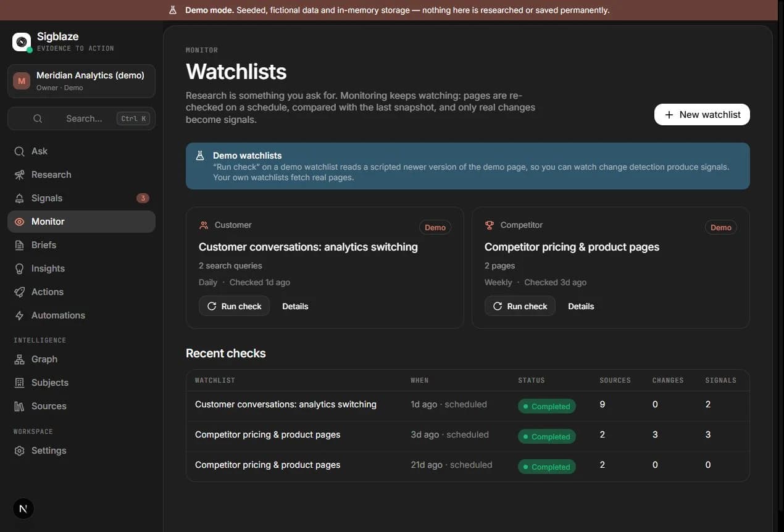Click the Search input field
The height and width of the screenshot is (532, 784).
81,118
